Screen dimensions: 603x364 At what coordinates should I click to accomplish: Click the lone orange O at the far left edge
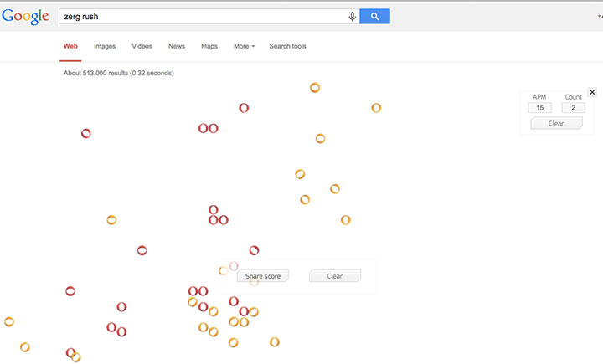click(9, 321)
